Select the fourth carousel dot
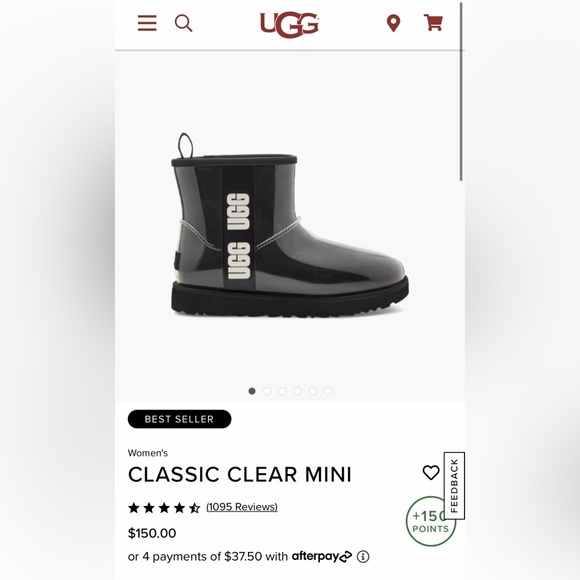580x580 pixels. coord(297,391)
